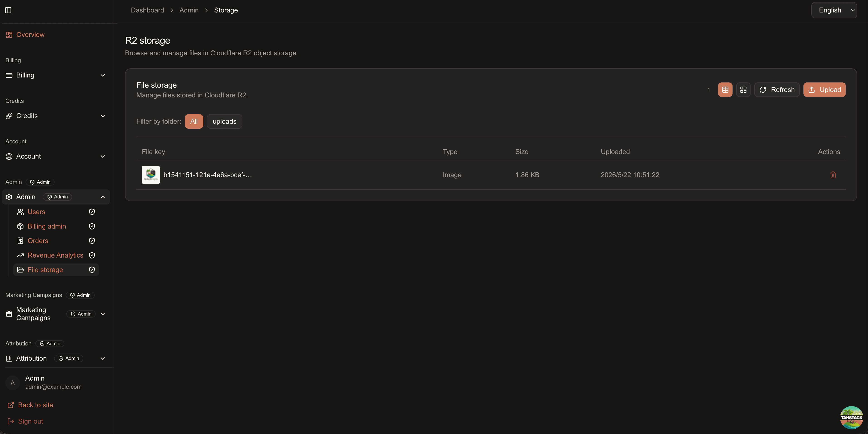Open the English language dropdown
This screenshot has height=434, width=868.
[x=834, y=10]
